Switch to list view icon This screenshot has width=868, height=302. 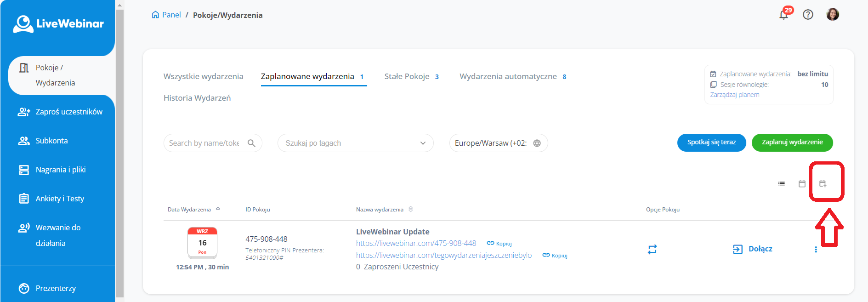[x=781, y=184]
